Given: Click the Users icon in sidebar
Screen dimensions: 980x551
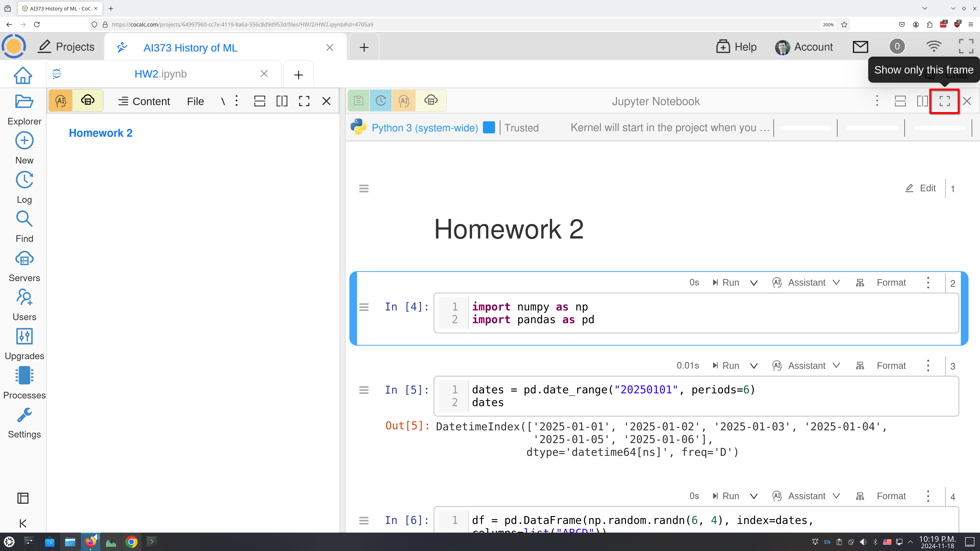Looking at the screenshot, I should 24,298.
